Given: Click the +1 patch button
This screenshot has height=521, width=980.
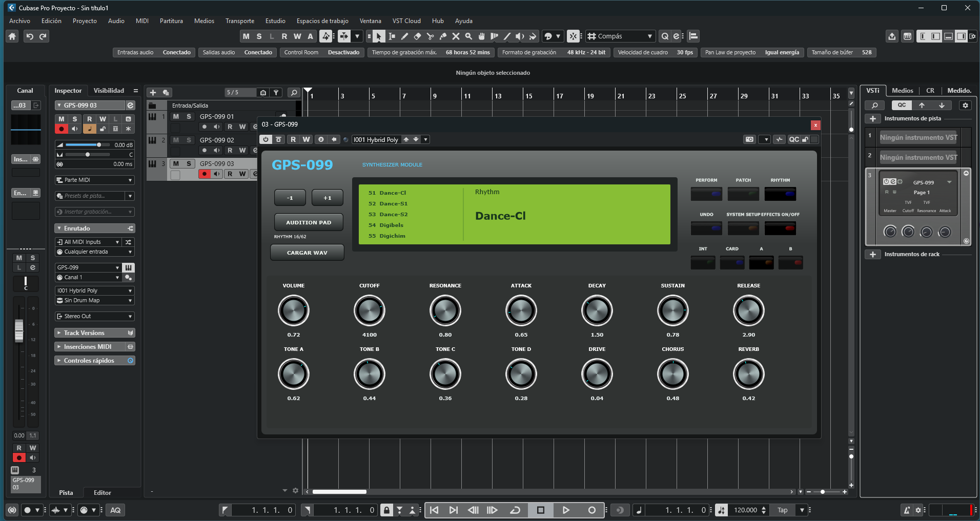Looking at the screenshot, I should tap(328, 198).
